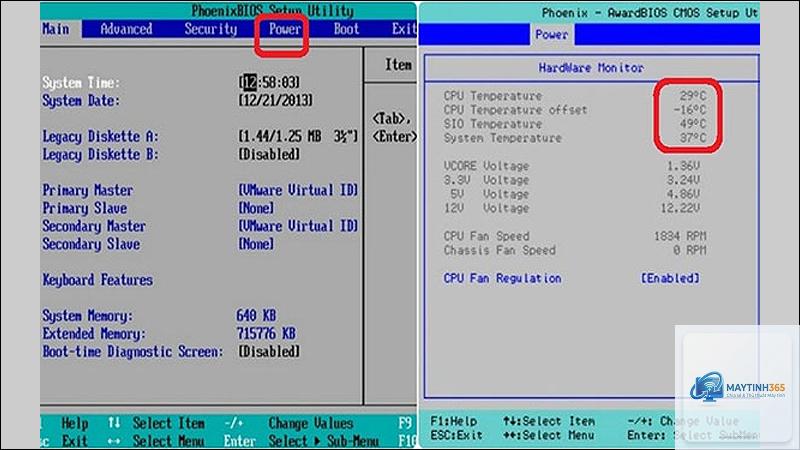Click the Legacy Diskette A label
Viewport: 800px width, 450px height.
[100, 137]
